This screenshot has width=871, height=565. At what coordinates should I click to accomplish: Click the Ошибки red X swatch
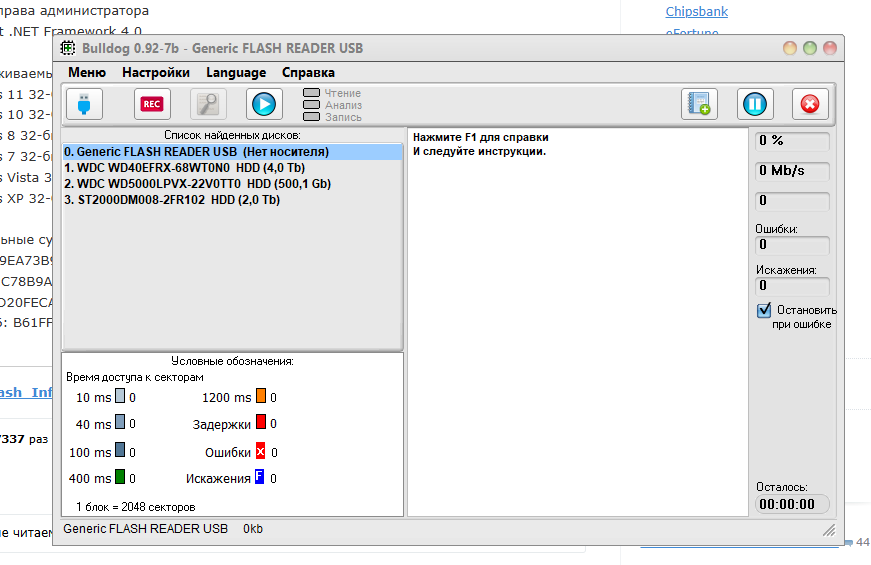pyautogui.click(x=261, y=451)
